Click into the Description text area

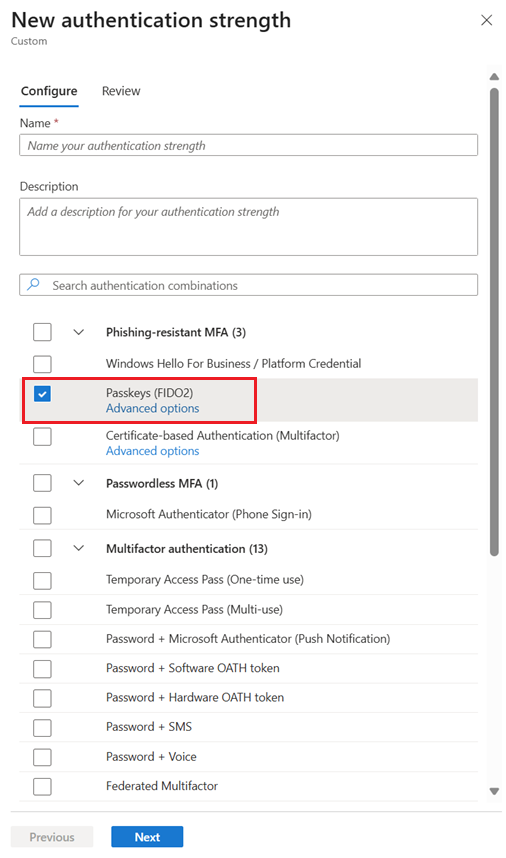click(x=248, y=227)
